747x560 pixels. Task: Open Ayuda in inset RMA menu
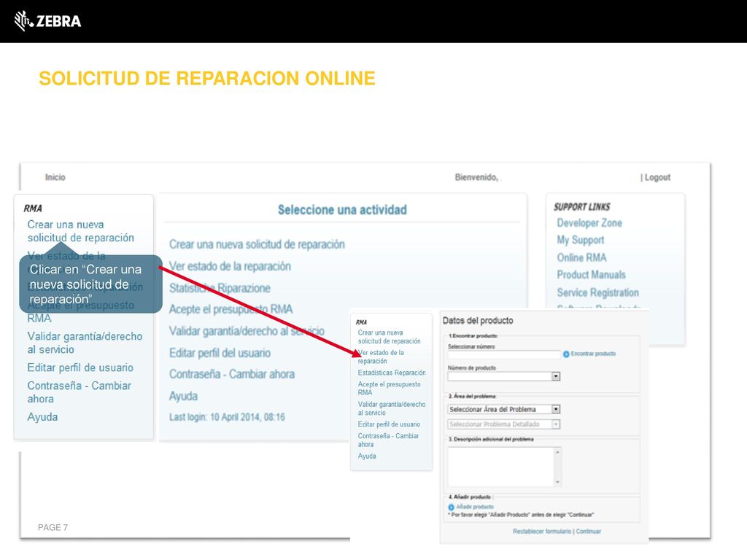[367, 456]
